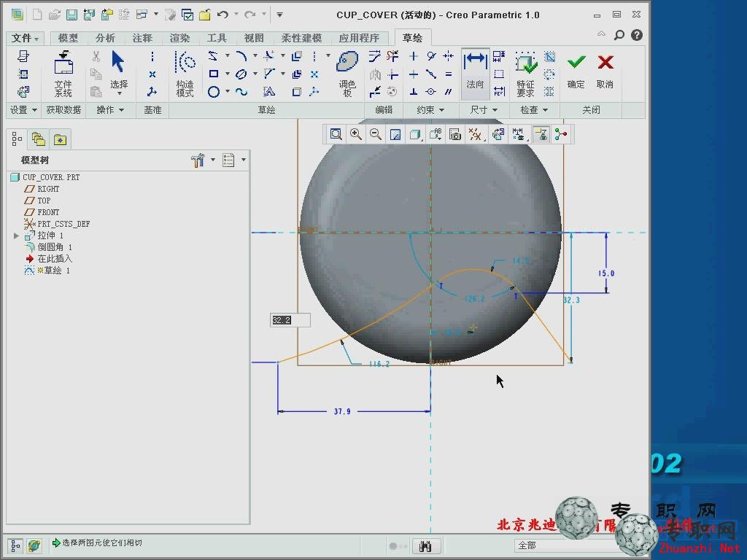
Task: Open the Constrain (约束) group dropdown
Action: [430, 110]
